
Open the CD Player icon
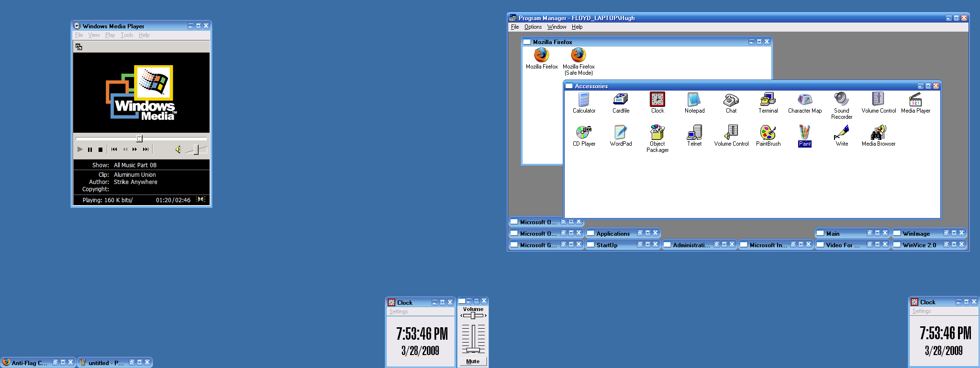584,132
